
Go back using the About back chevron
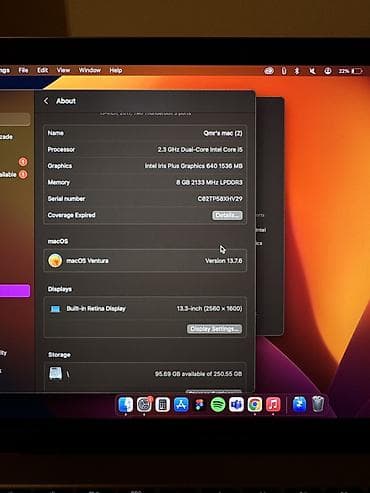(46, 101)
